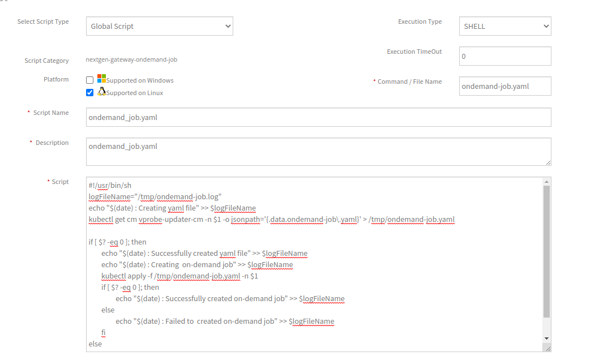The width and height of the screenshot is (599, 364).
Task: Click the Execution TimeOut field
Action: tap(504, 55)
